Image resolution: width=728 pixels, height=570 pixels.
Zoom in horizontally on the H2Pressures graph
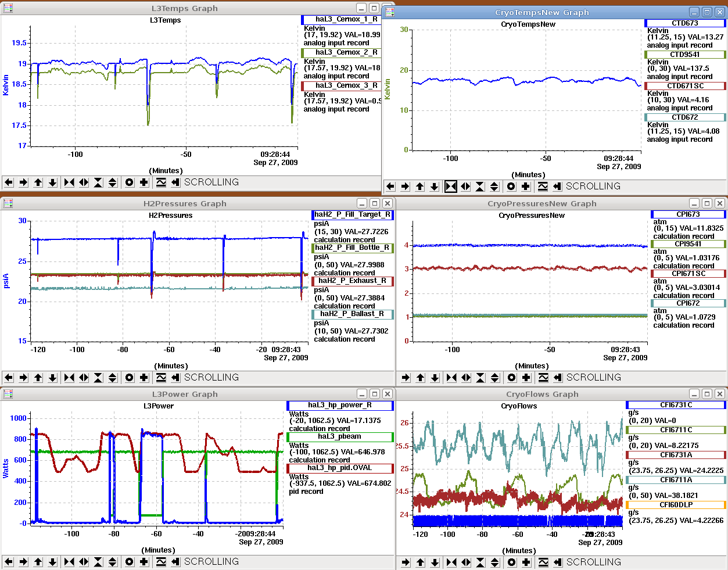pyautogui.click(x=69, y=378)
